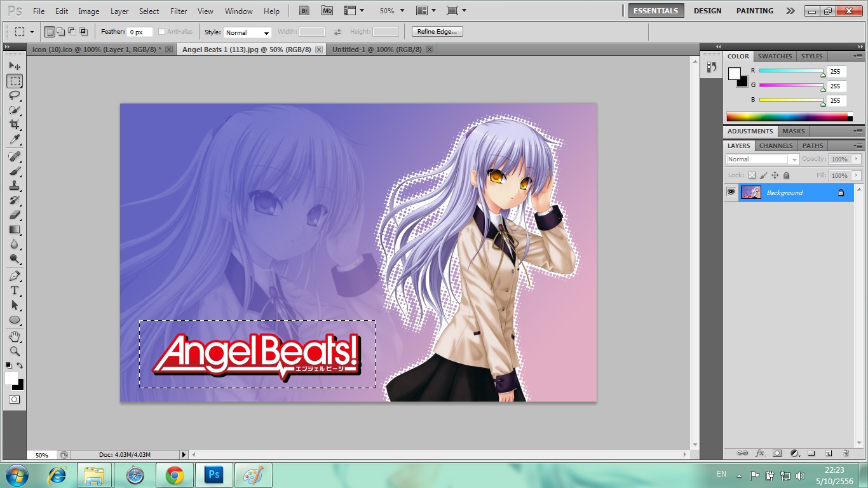Enable the Anti-alias checkbox
Screen dimensions: 868x488
coord(161,32)
